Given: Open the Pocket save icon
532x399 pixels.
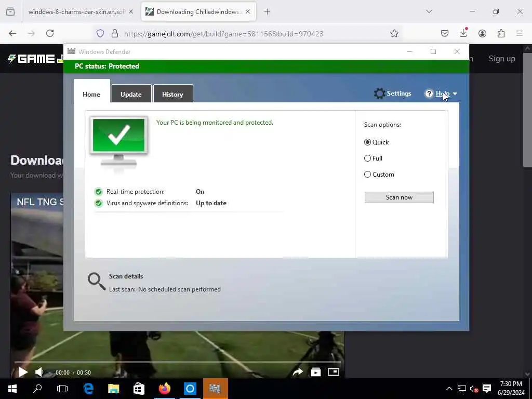Looking at the screenshot, I should coord(445,33).
